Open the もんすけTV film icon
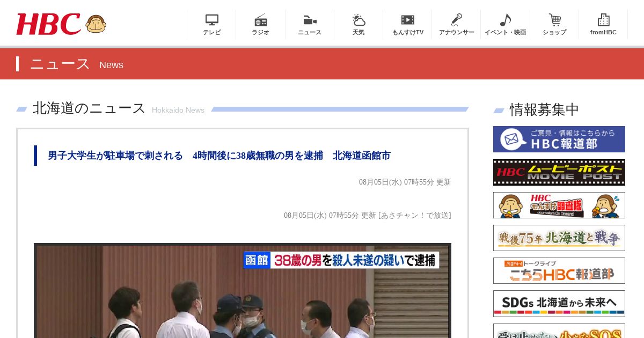Viewport: 644px width, 338px height. [408, 20]
